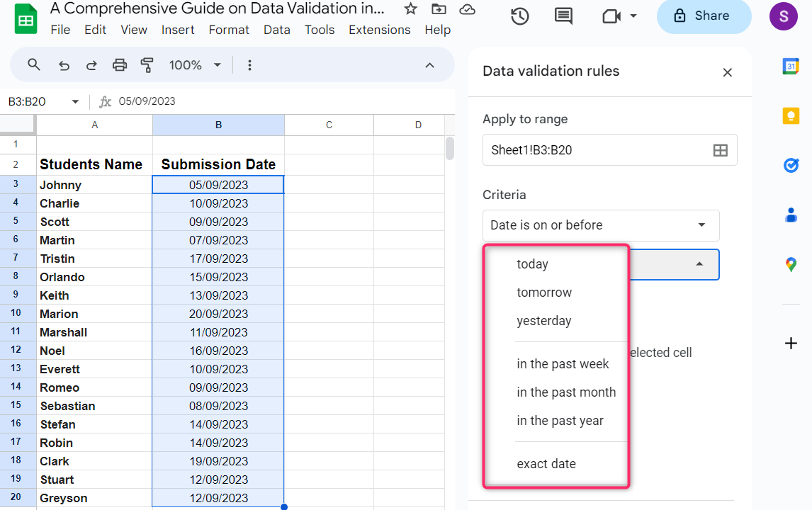Open the print dialog
This screenshot has width=812, height=510.
click(x=119, y=64)
